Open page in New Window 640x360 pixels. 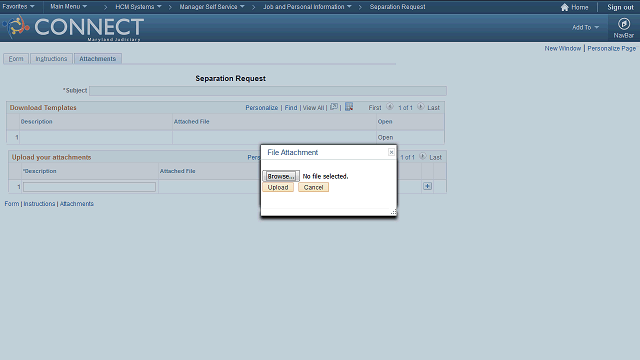click(x=562, y=48)
